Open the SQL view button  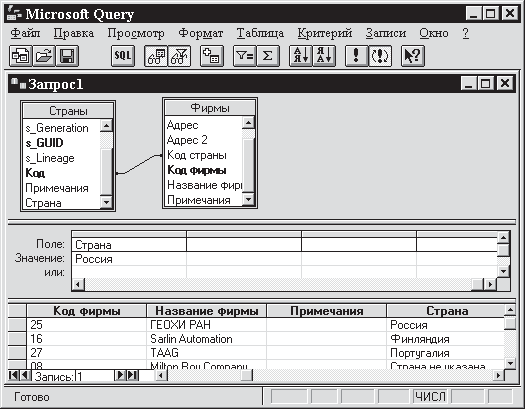click(x=123, y=56)
